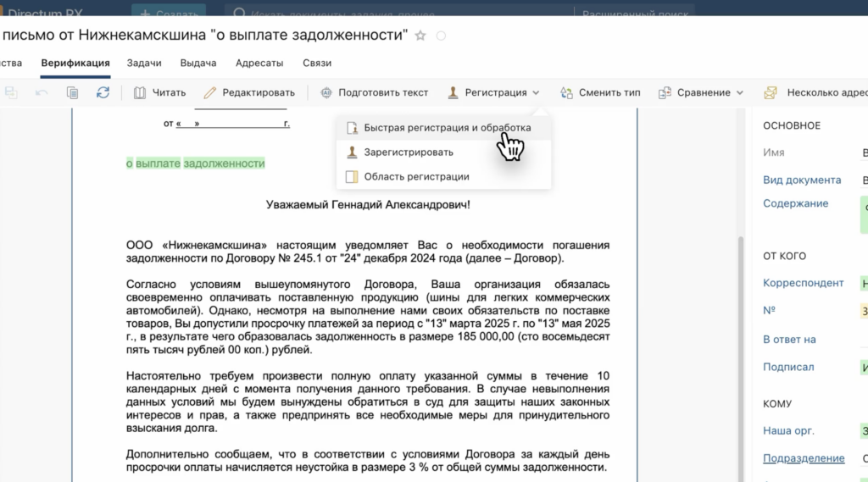The width and height of the screenshot is (868, 482).
Task: Click highlighted text о выплате задолженности
Action: pyautogui.click(x=196, y=163)
